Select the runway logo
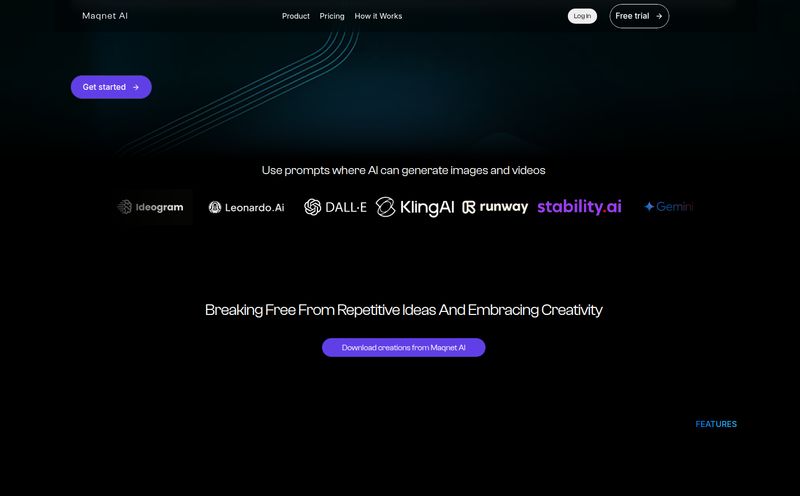 point(495,207)
